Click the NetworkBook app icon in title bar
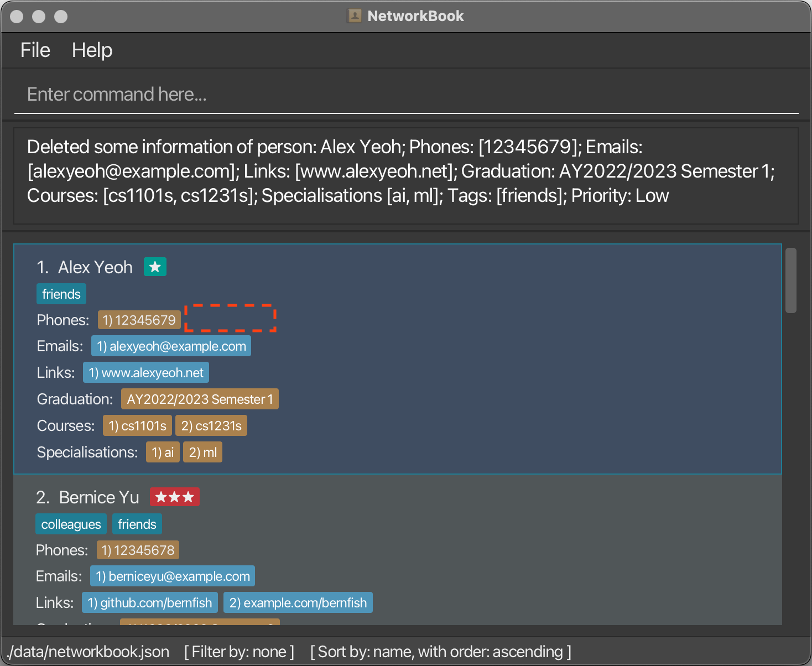The image size is (812, 666). pos(354,16)
